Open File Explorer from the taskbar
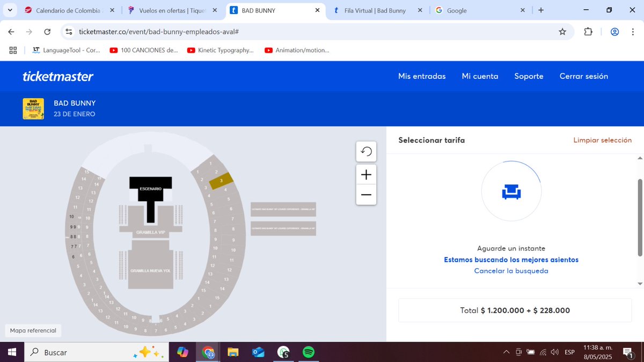 (233, 352)
